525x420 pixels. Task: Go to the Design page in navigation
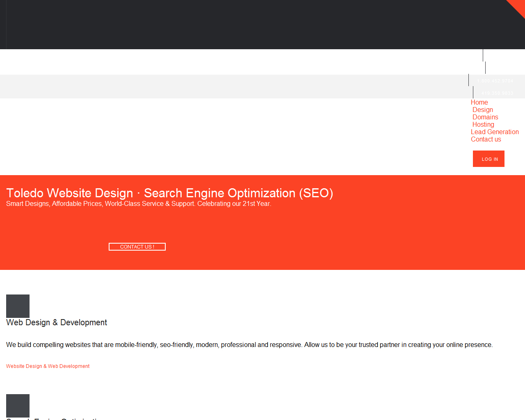coord(482,110)
